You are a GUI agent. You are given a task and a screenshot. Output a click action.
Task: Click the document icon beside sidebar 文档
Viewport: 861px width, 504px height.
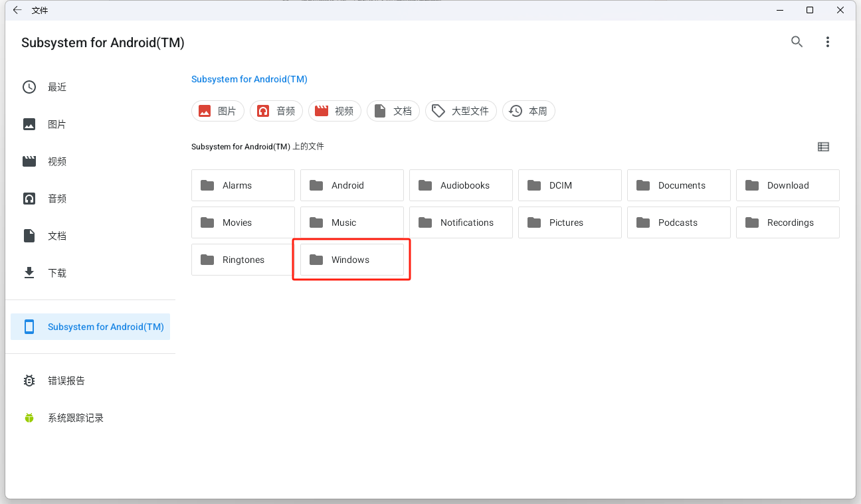click(x=29, y=236)
